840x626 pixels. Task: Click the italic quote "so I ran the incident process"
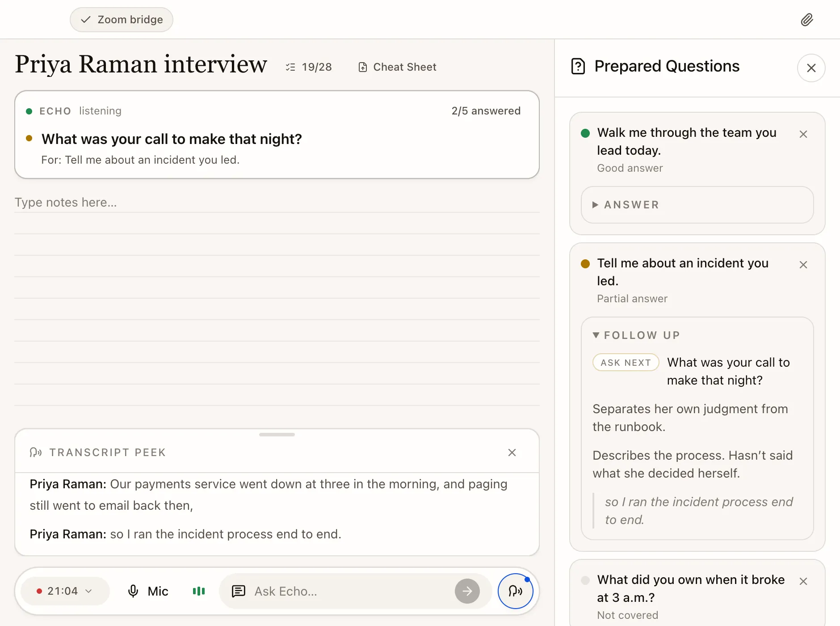pyautogui.click(x=699, y=511)
